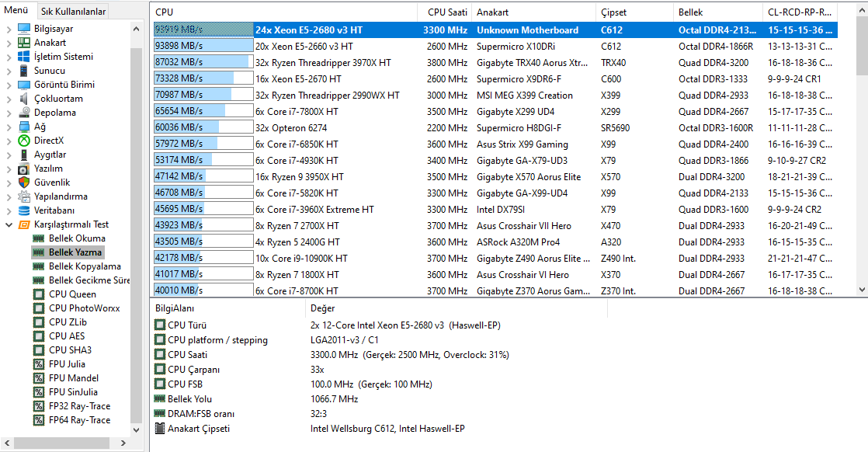This screenshot has height=452, width=868.
Task: Open the CPU ZLib benchmark
Action: tap(68, 322)
